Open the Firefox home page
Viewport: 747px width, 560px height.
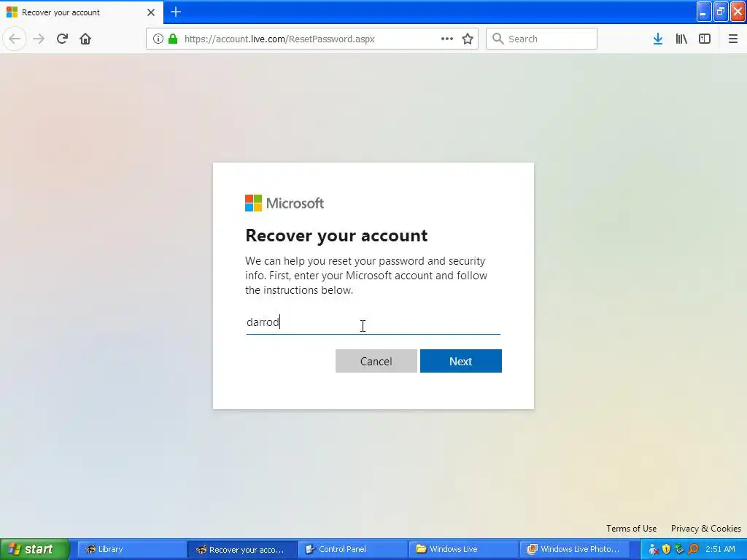click(x=85, y=39)
